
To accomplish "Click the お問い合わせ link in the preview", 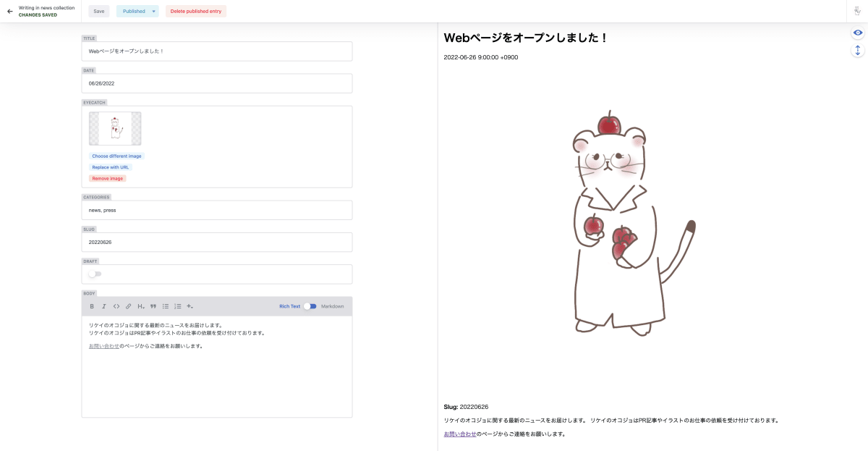I will pos(460,434).
